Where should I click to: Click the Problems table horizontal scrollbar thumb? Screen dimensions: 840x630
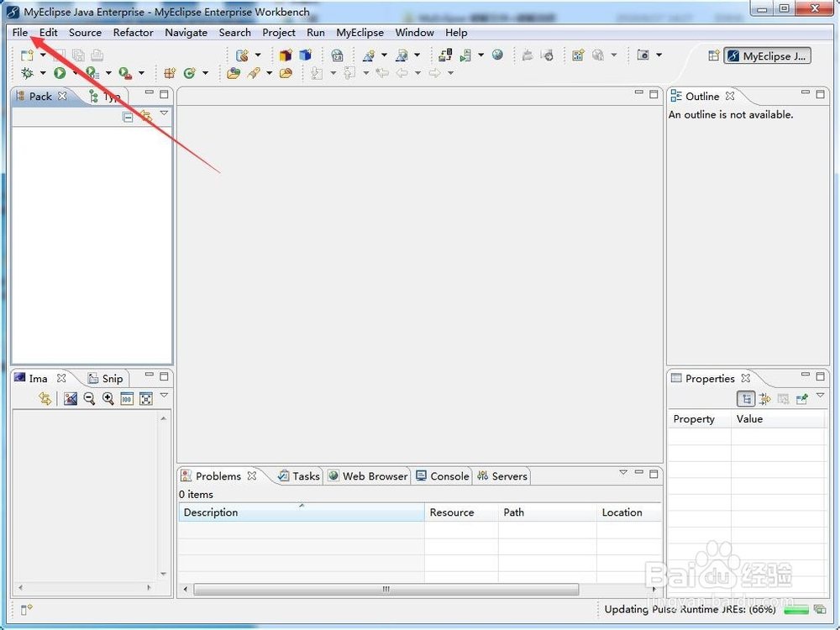386,590
